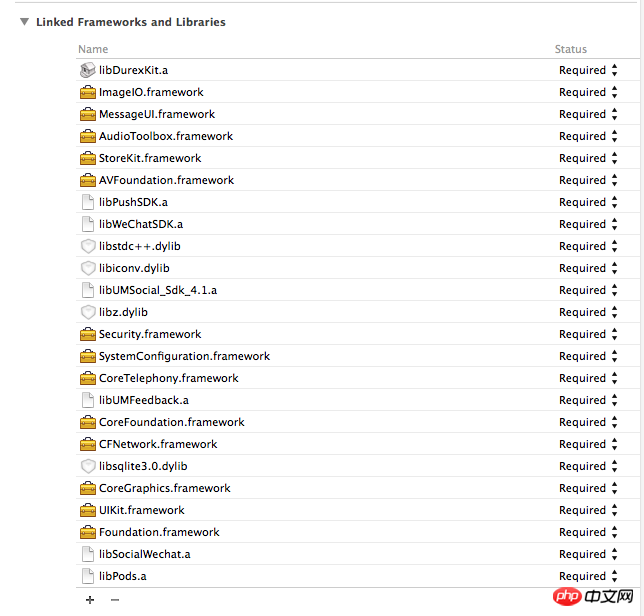Remove selected library with the minus button
644x616 pixels.
(115, 600)
